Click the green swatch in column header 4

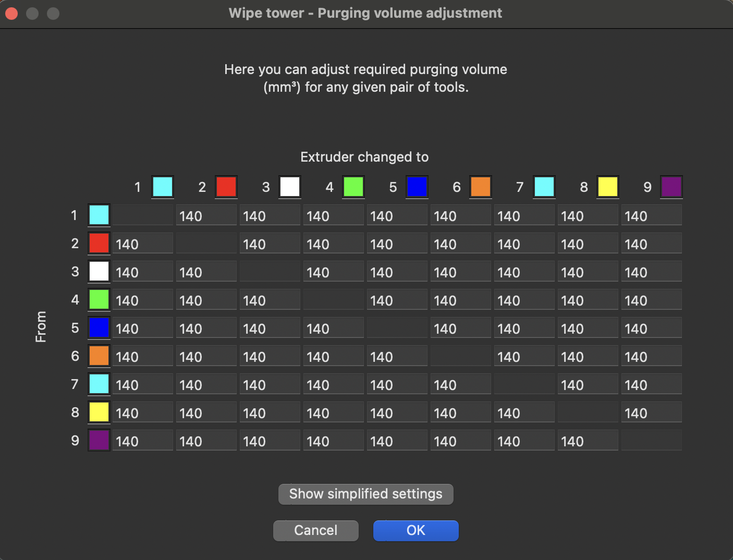(x=353, y=187)
